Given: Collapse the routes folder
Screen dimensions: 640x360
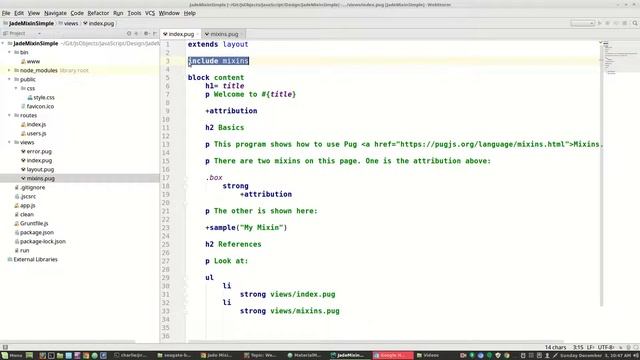Looking at the screenshot, I should click(9, 115).
